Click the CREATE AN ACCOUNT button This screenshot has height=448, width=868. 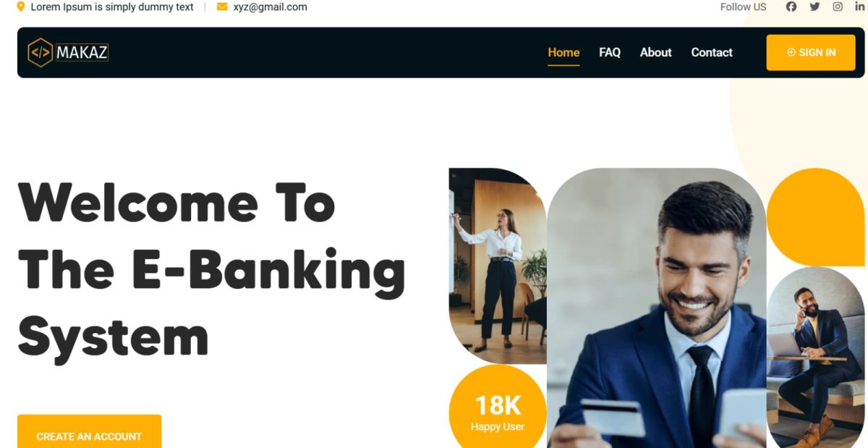(89, 432)
